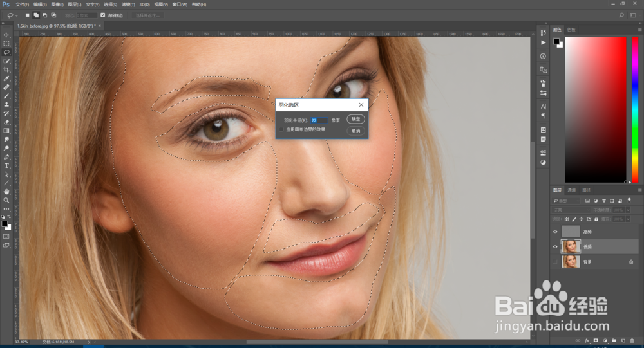Expand the toolbox double-arrow
Screen dimensions: 644x348
[3, 24]
